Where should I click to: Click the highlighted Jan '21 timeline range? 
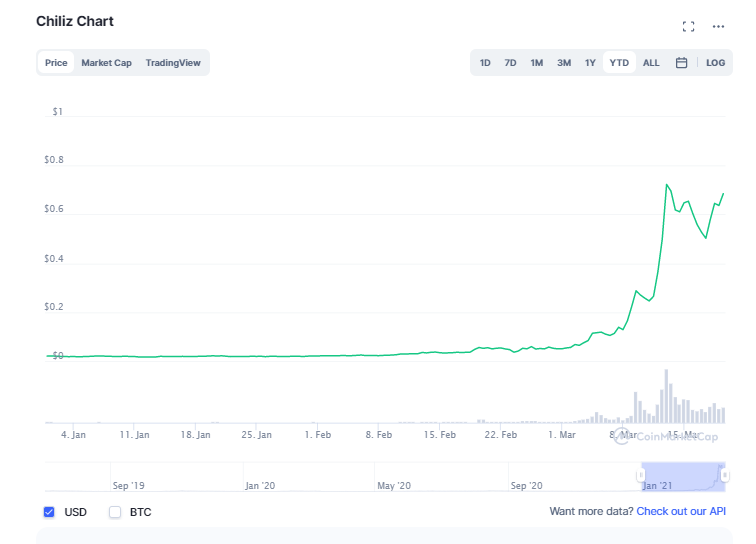(680, 476)
